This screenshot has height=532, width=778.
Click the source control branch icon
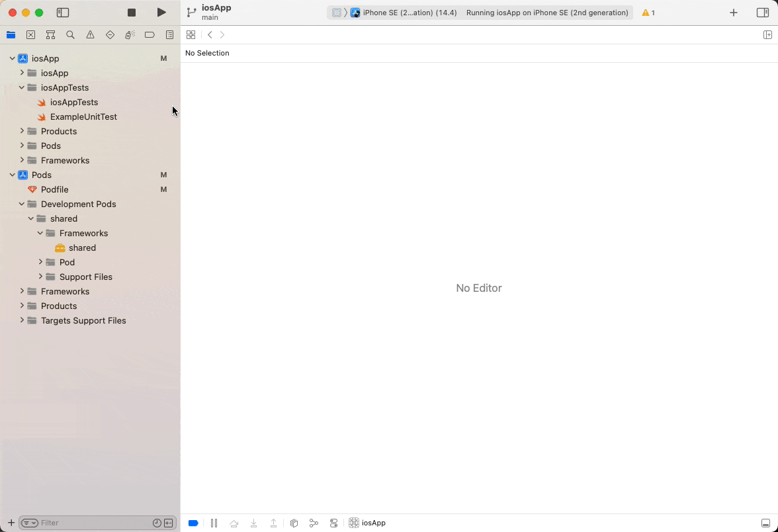[192, 13]
